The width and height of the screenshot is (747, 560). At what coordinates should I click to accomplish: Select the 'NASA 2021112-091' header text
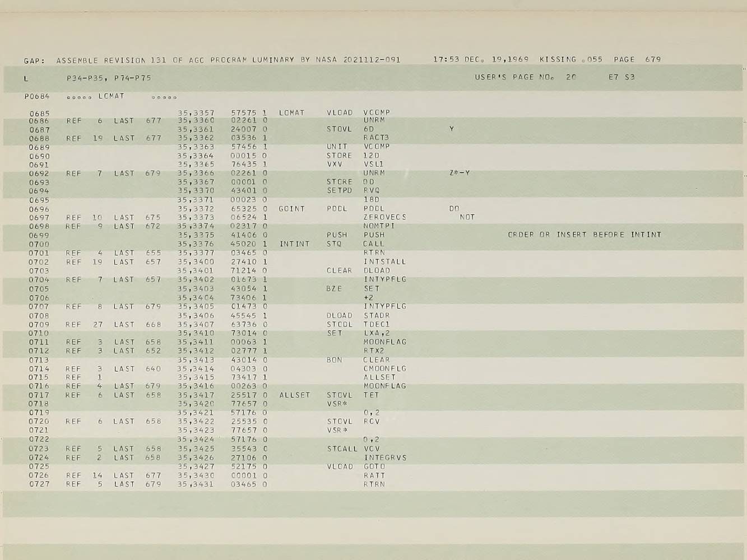point(358,60)
